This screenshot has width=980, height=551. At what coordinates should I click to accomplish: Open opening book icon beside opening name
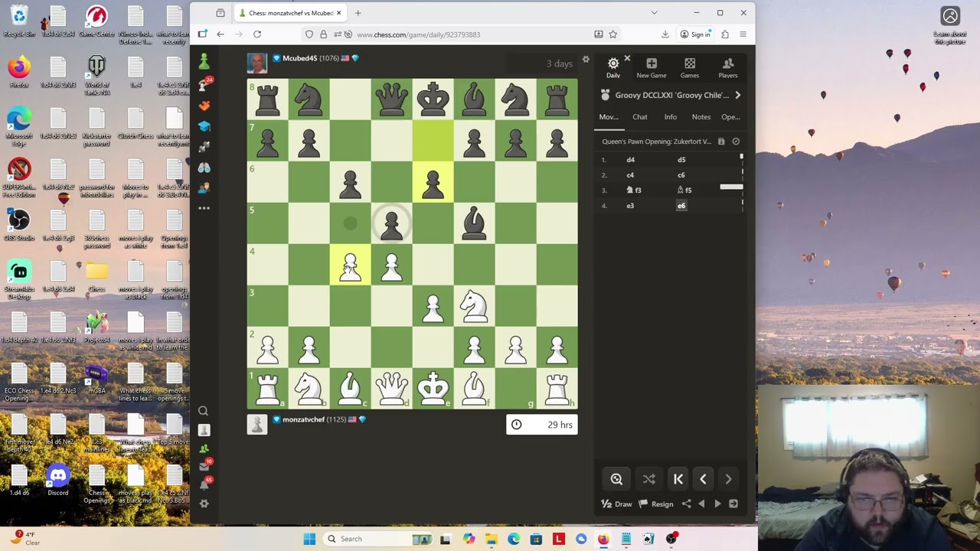(x=721, y=142)
